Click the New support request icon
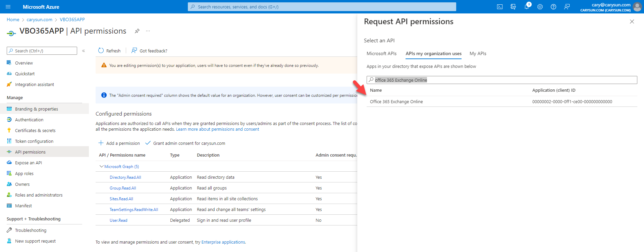The height and width of the screenshot is (252, 644). pos(9,241)
